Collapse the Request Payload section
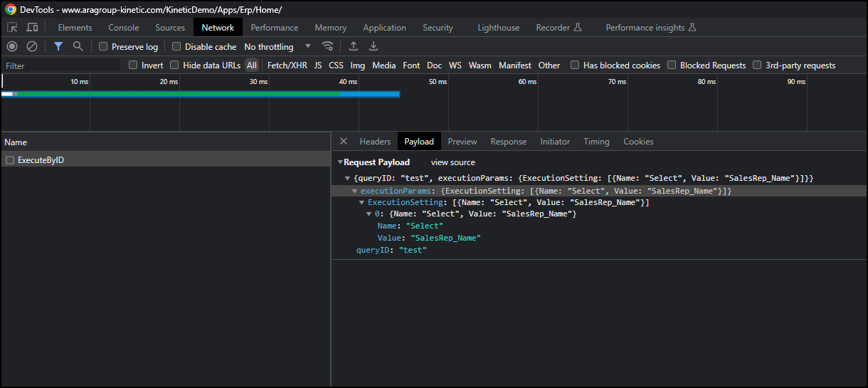 (x=340, y=162)
